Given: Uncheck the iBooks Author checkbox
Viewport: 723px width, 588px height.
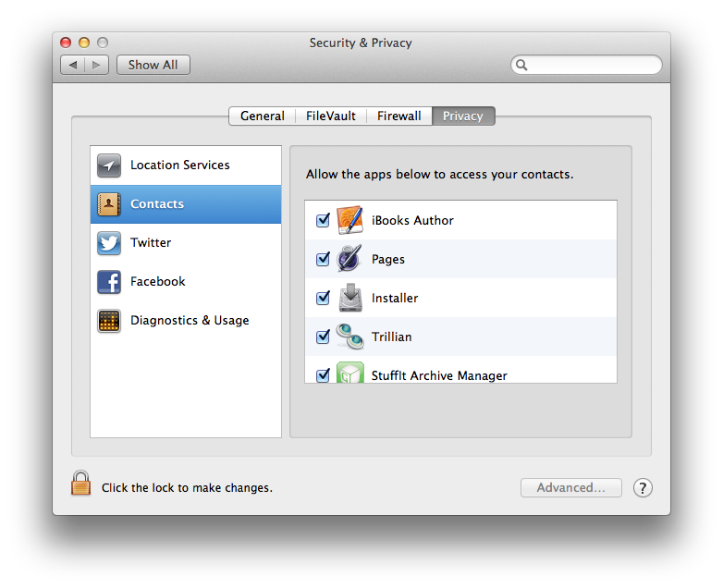Looking at the screenshot, I should pos(323,221).
